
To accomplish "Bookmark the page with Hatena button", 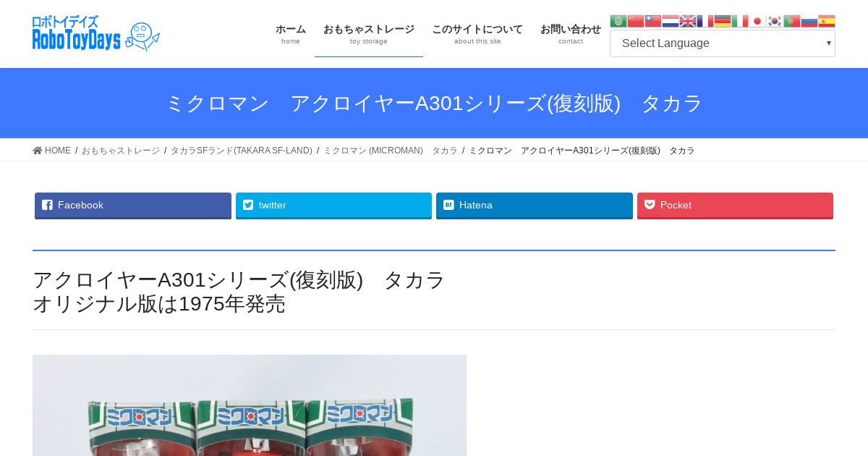I will pyautogui.click(x=535, y=206).
